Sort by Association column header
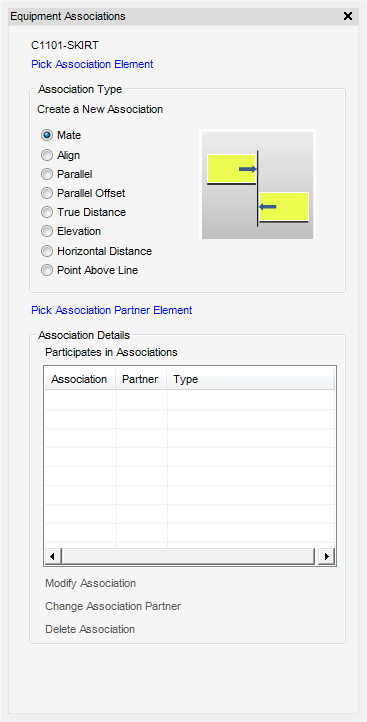The height and width of the screenshot is (722, 367). click(x=80, y=379)
